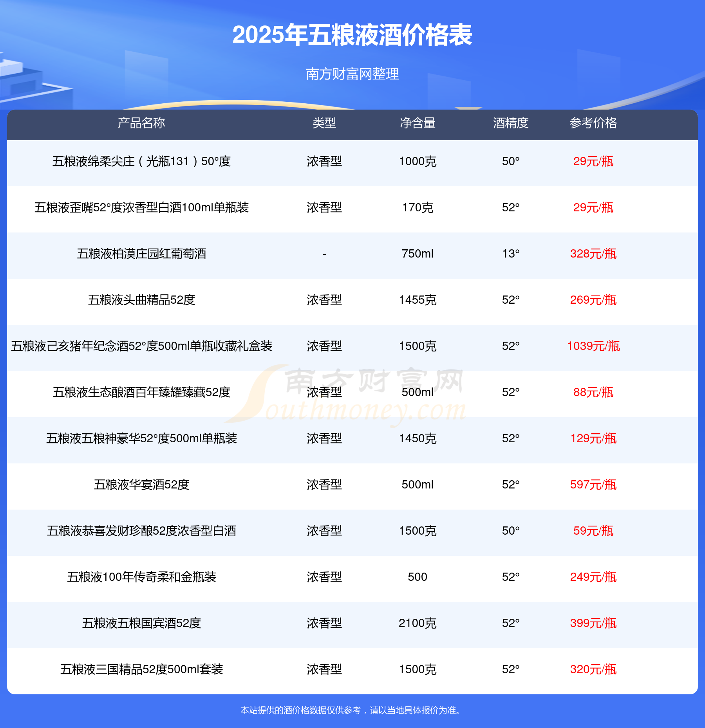The height and width of the screenshot is (728, 705).
Task: Select product 五粮液华宴酒52度
Action: tap(141, 485)
